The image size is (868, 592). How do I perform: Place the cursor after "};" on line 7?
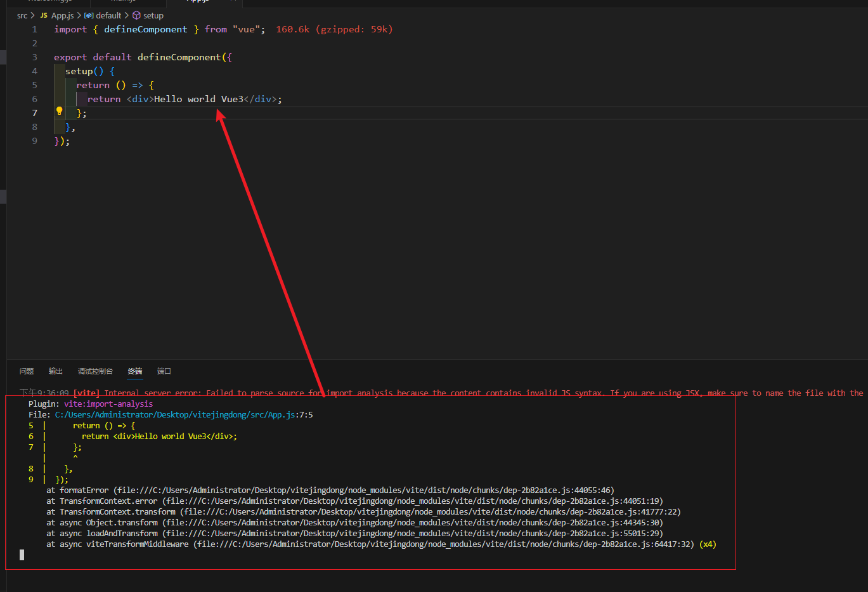pos(87,113)
